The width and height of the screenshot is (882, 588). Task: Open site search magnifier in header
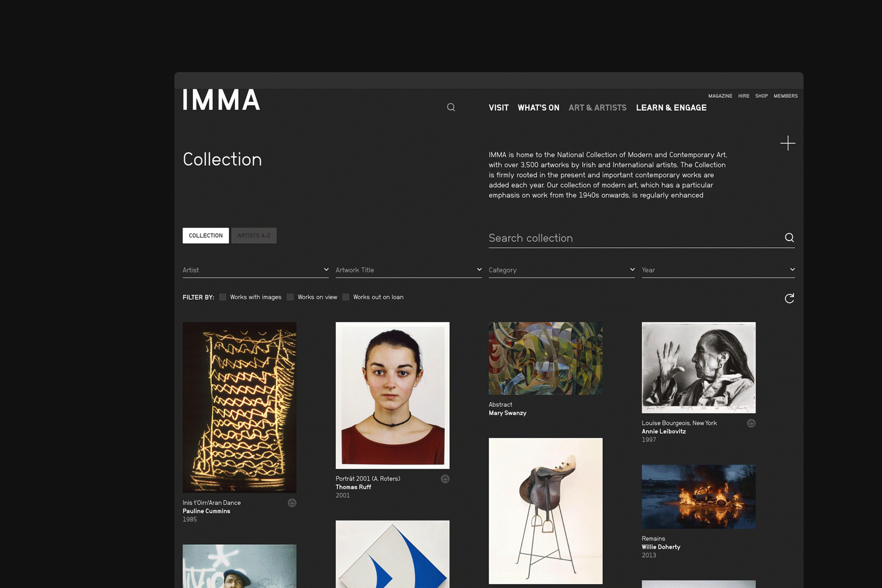pos(451,107)
